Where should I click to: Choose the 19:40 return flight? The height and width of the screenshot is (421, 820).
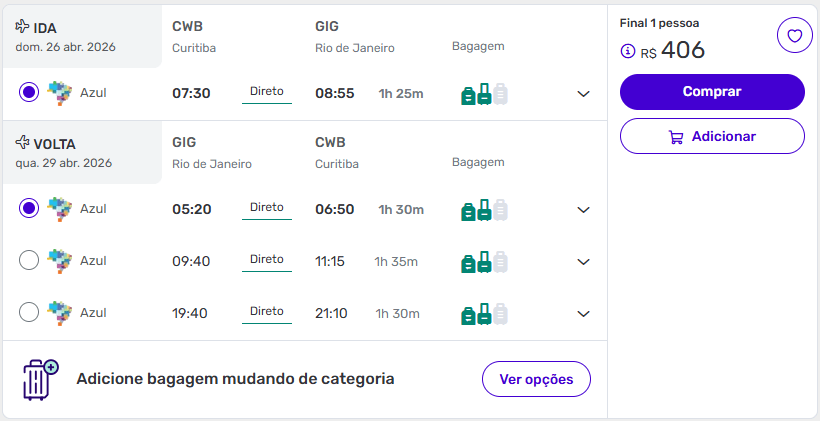tap(29, 313)
